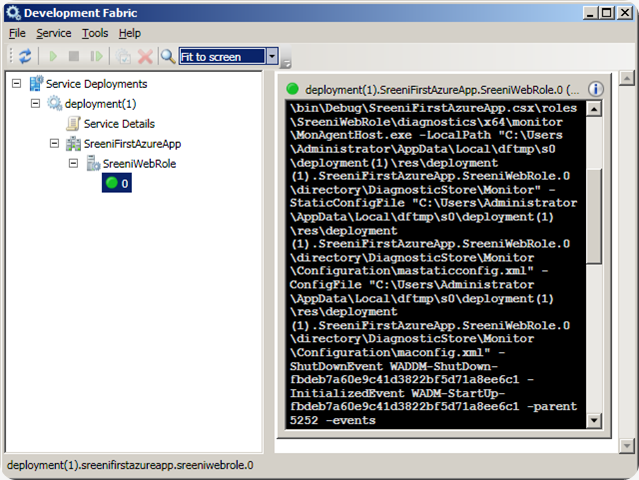This screenshot has width=639, height=480.
Task: Minimize the Development Fabric window
Action: coord(590,13)
